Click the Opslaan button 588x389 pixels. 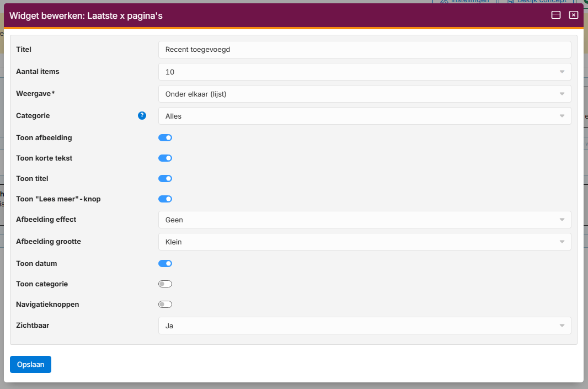point(30,365)
